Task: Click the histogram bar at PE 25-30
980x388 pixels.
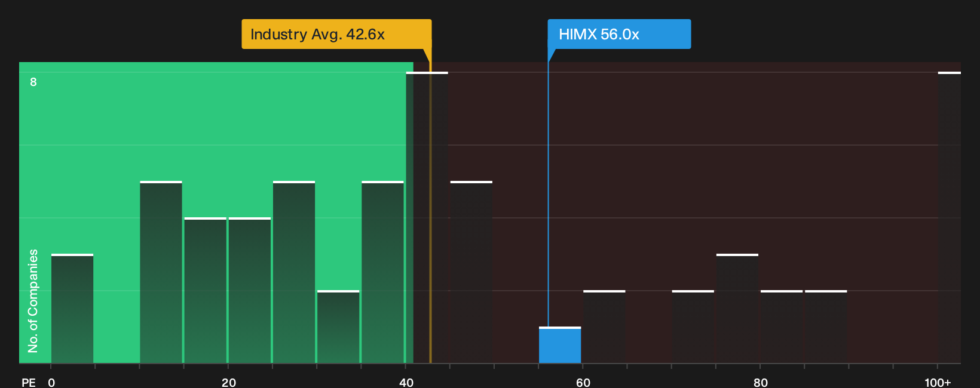Action: pos(294,272)
